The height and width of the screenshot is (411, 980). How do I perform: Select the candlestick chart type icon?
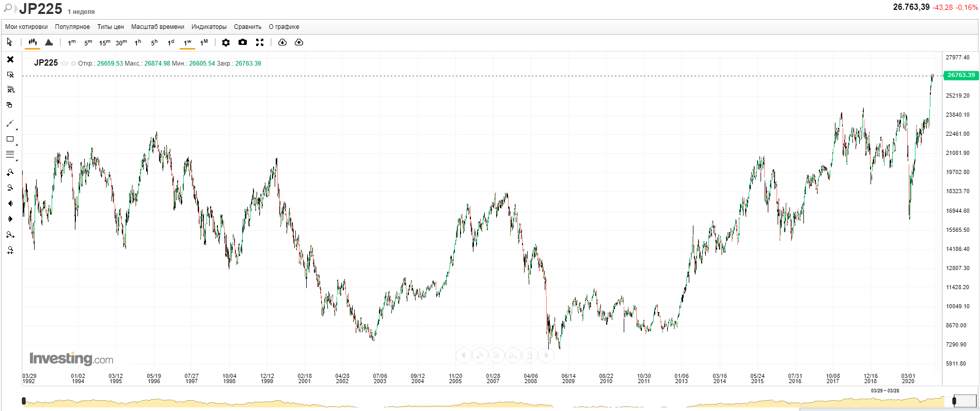33,42
